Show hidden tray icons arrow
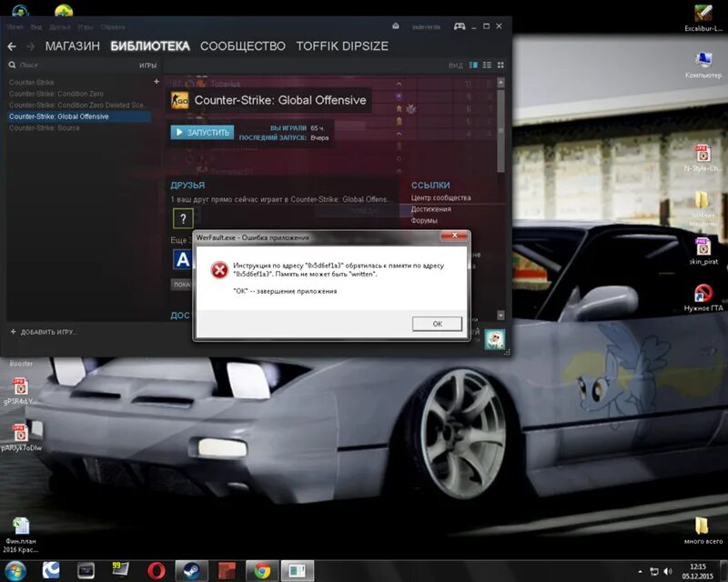 click(x=641, y=571)
